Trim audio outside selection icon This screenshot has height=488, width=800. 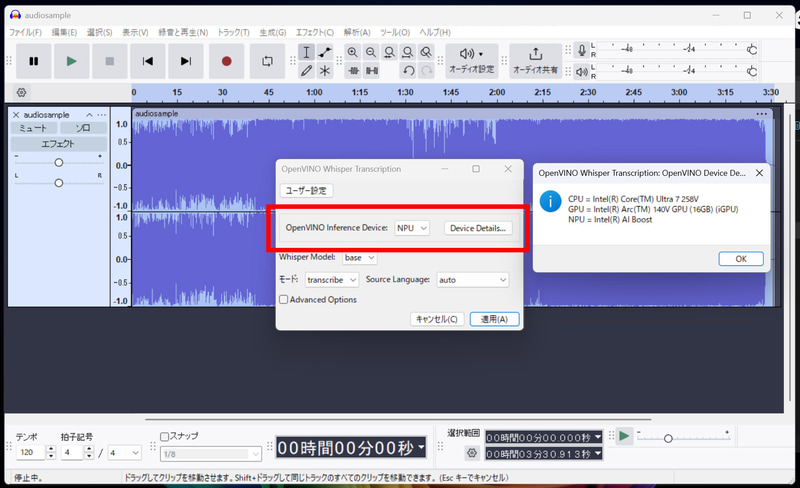click(x=354, y=70)
